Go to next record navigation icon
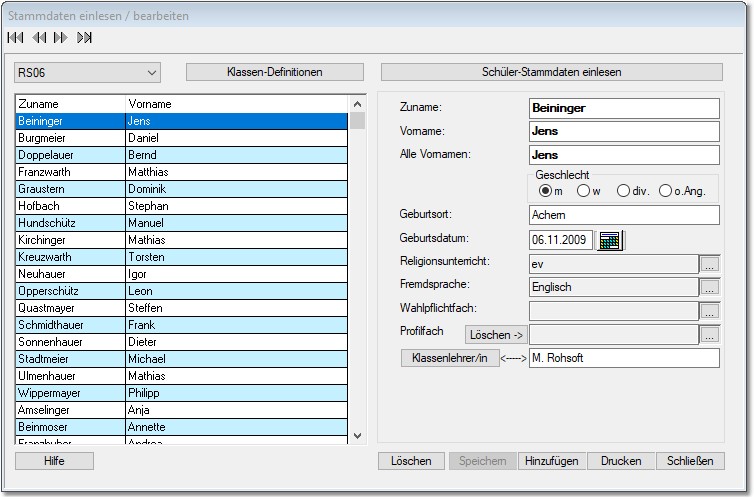 [x=61, y=38]
